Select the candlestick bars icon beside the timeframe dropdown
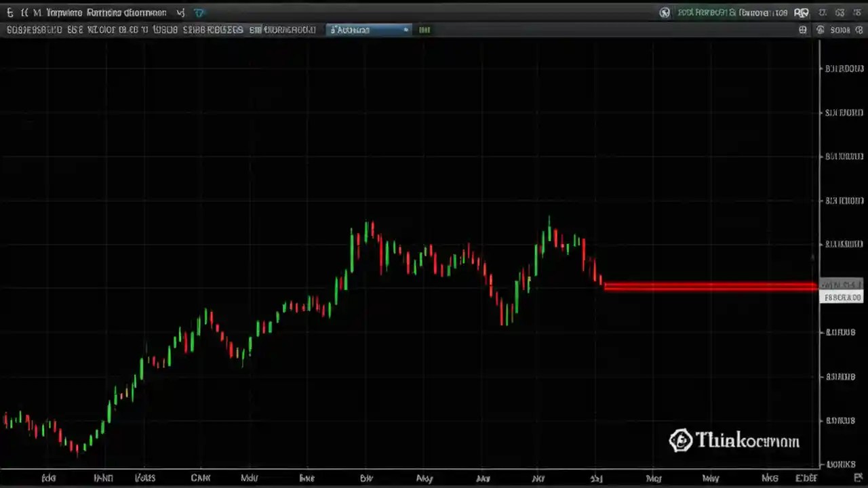 click(x=424, y=29)
